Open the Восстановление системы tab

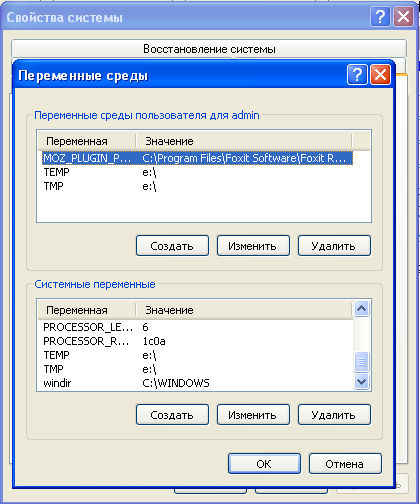(x=209, y=49)
